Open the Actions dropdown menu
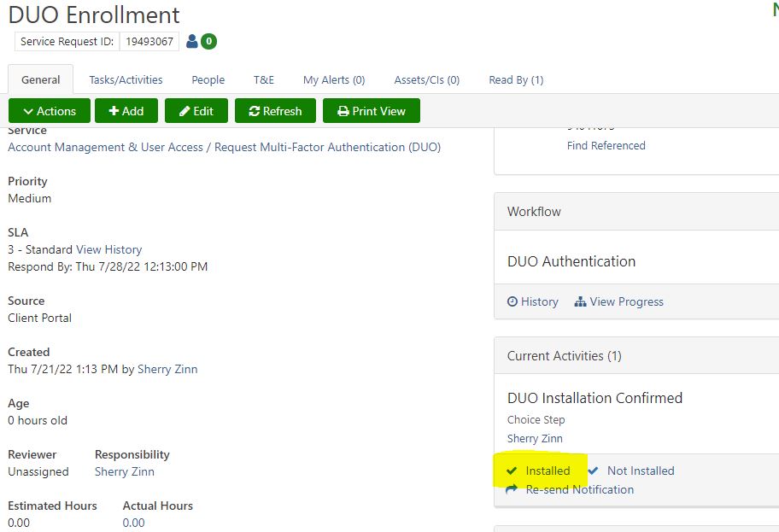Screen dimensions: 779x532 [x=49, y=111]
